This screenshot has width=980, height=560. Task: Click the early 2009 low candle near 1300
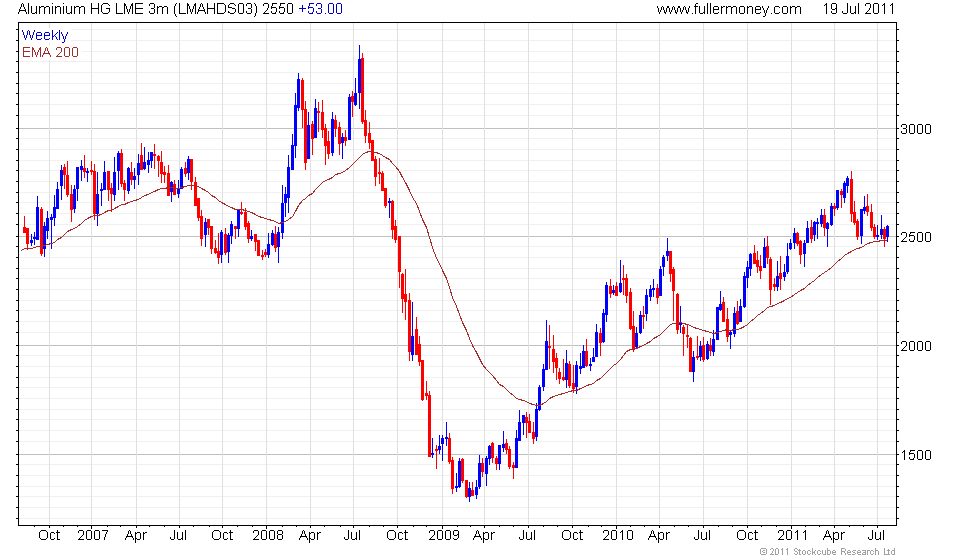[x=469, y=491]
